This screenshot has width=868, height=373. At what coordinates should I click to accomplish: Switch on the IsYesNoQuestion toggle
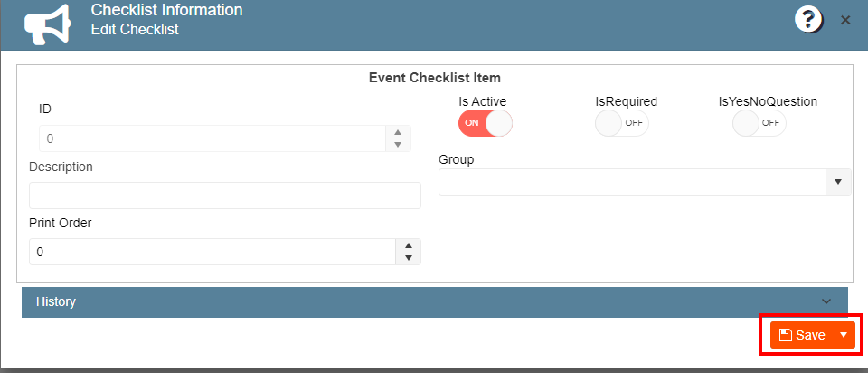(759, 123)
